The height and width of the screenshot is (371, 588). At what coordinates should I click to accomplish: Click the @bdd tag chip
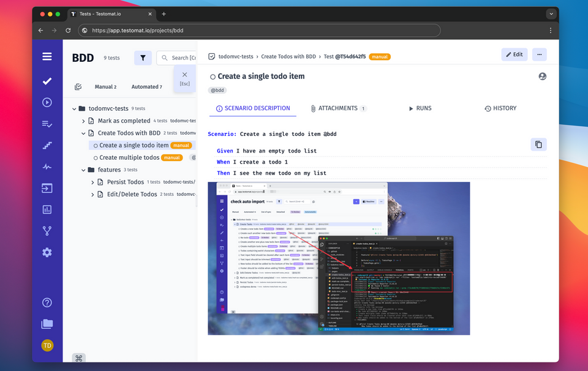pyautogui.click(x=217, y=91)
